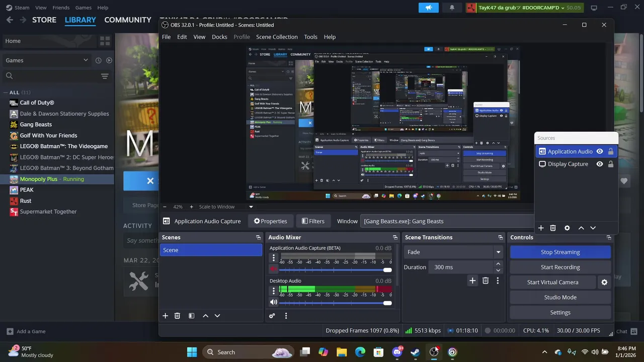The image size is (644, 362).
Task: Click Start Recording button
Action: (x=560, y=267)
